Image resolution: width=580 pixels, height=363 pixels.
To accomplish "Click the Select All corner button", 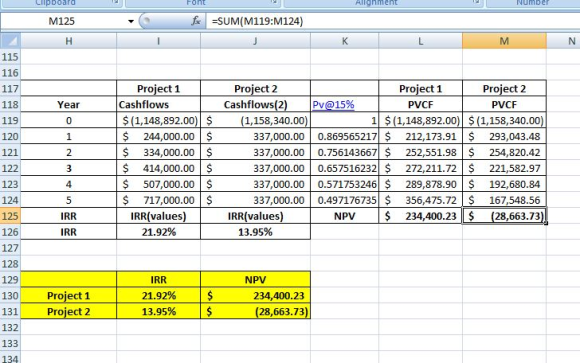I will [x=10, y=41].
